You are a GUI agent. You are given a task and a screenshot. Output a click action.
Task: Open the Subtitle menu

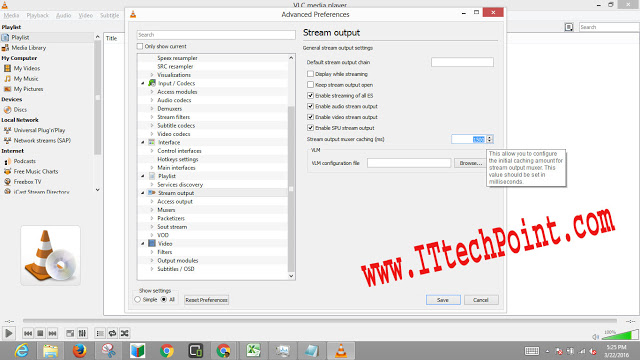point(109,16)
